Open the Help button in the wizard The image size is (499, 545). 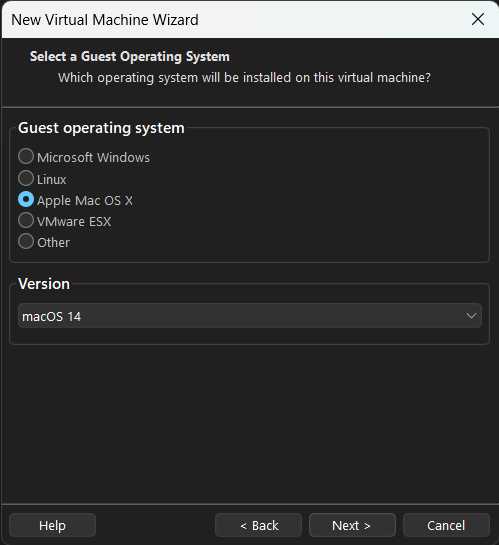52,525
